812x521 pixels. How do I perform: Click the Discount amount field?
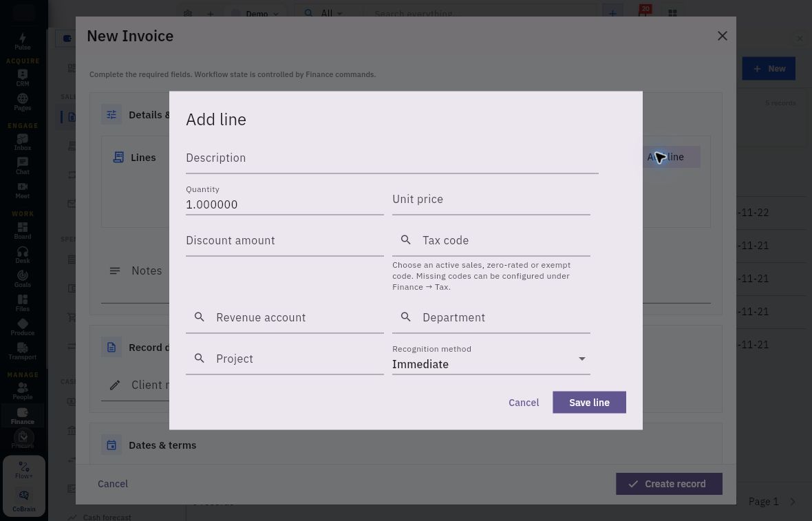pos(284,241)
